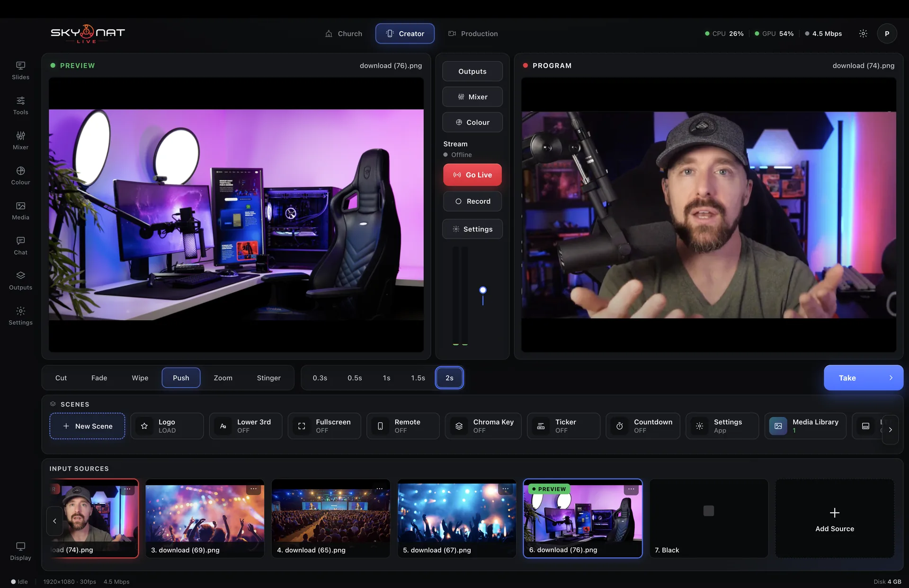Viewport: 909px width, 588px height.
Task: Switch to the Creator mode tab
Action: point(405,34)
